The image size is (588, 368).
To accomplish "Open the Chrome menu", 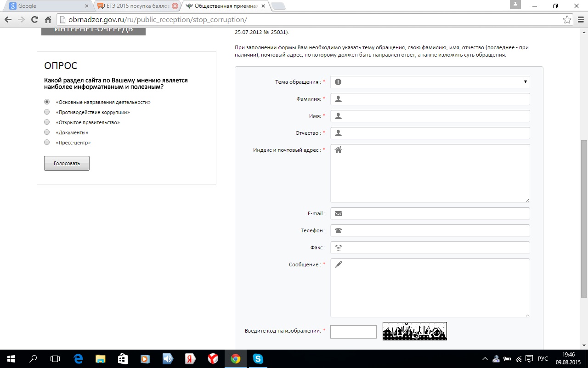I will tap(581, 20).
